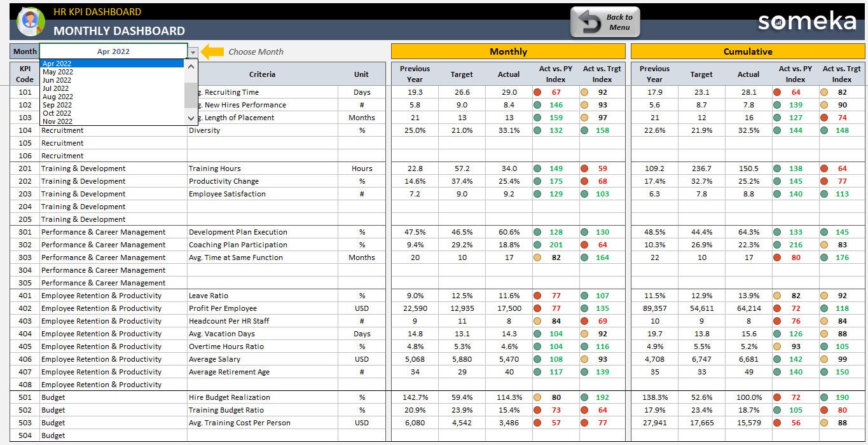Click red indicator beside Avg. Recruiting Time index 67
The image size is (868, 445).
537,92
